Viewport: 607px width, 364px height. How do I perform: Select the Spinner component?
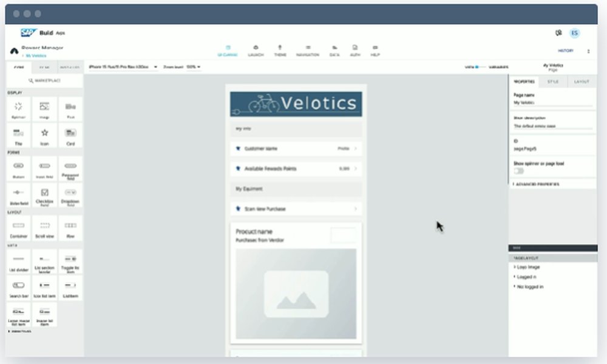pos(19,109)
